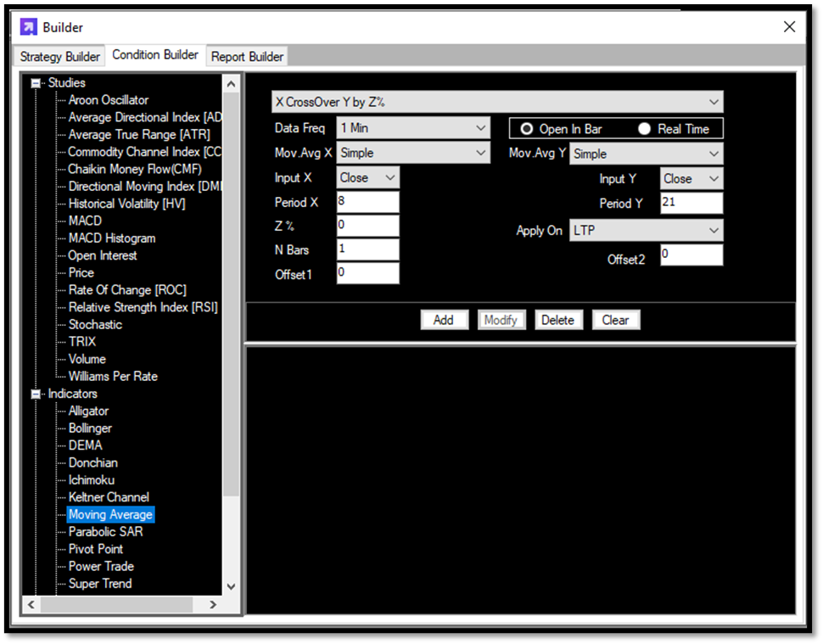Select Williams Per Rate study

[x=113, y=377]
